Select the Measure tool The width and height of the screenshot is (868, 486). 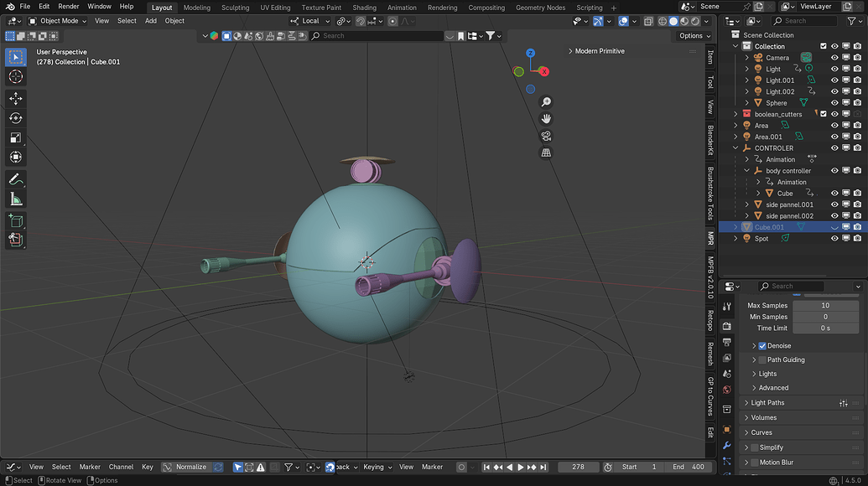pos(15,199)
